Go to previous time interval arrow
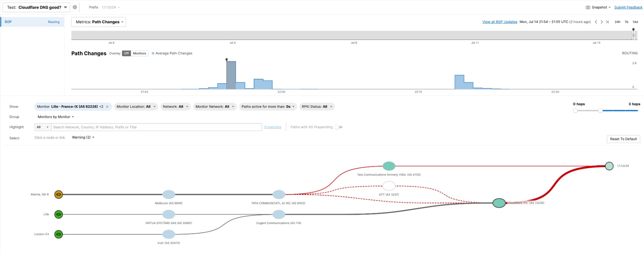 coord(596,22)
